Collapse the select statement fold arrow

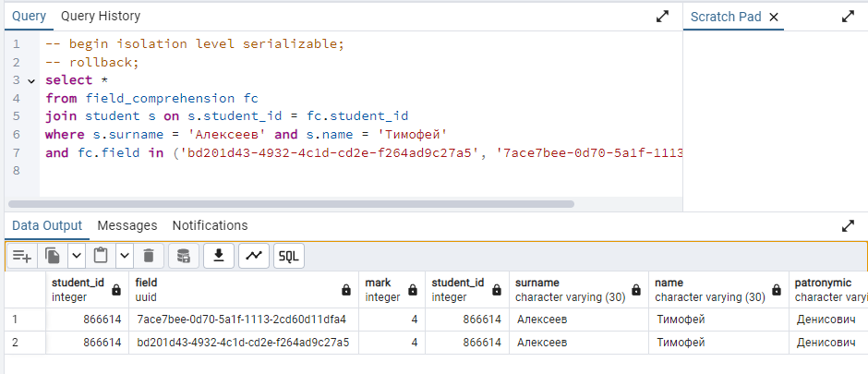[x=31, y=80]
